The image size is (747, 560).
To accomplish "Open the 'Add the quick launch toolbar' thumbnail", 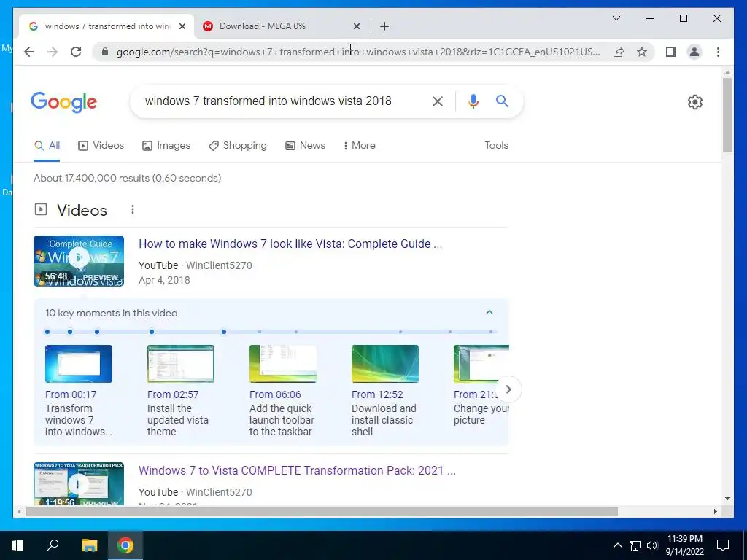I will pyautogui.click(x=283, y=364).
